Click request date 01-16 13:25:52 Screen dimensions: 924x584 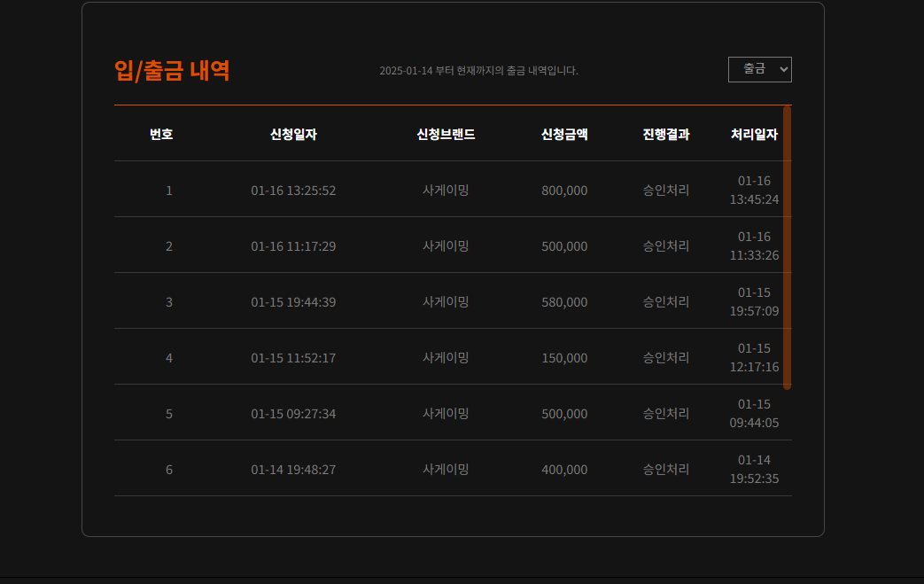pyautogui.click(x=293, y=191)
